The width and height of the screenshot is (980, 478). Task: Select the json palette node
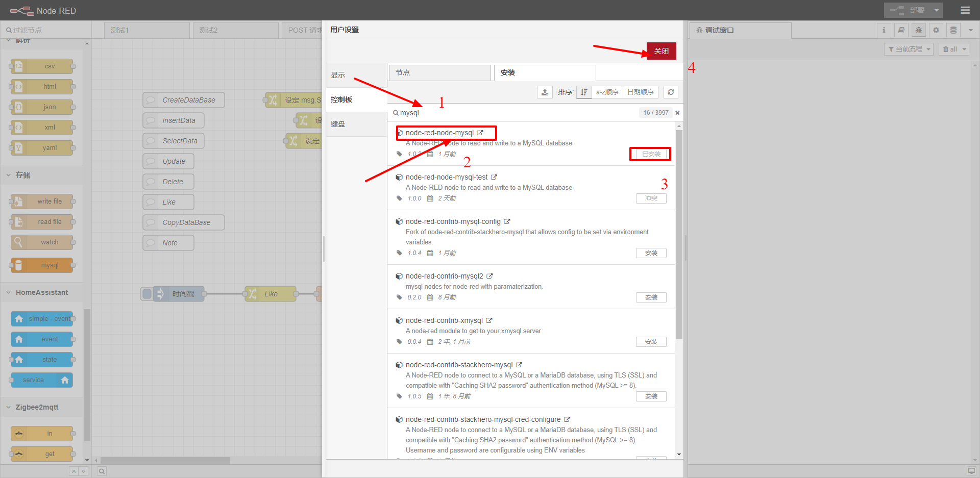click(x=42, y=107)
